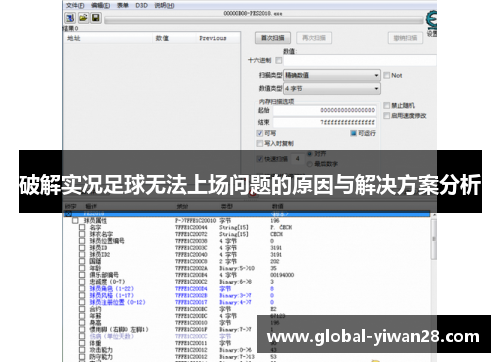Select the 伤病（单位天数）description
This screenshot has width=500, height=362.
point(112,336)
